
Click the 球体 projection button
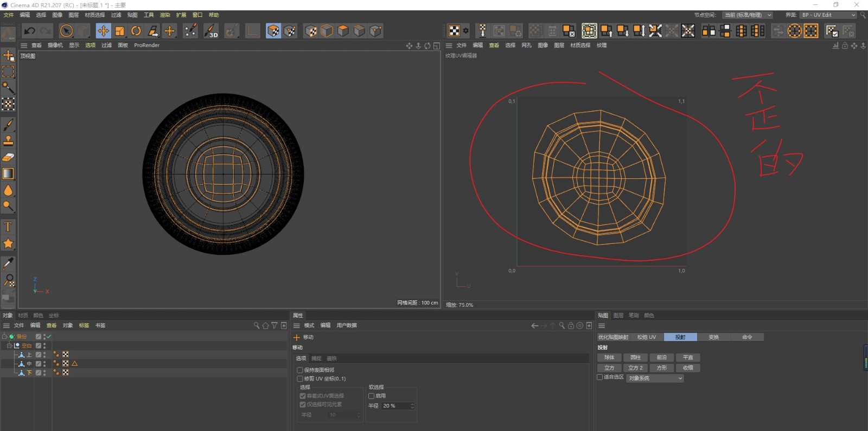click(x=609, y=358)
